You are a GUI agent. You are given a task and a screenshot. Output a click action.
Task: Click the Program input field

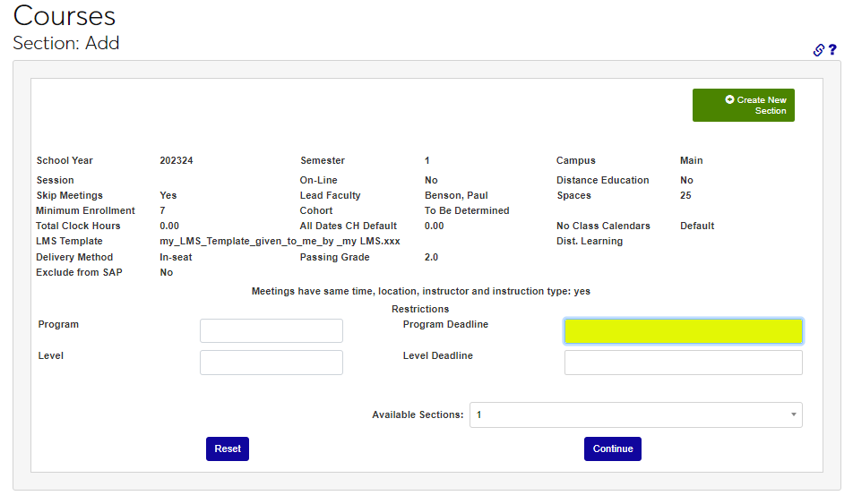(x=271, y=330)
